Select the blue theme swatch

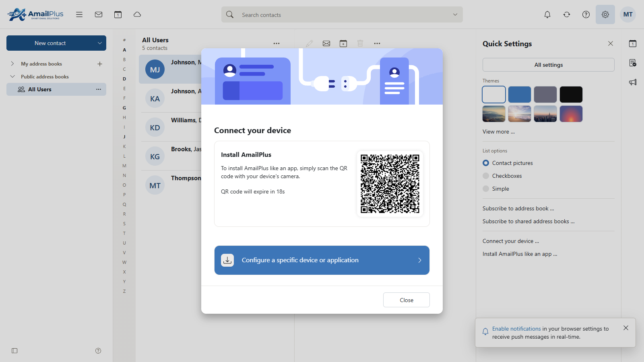[x=520, y=95]
